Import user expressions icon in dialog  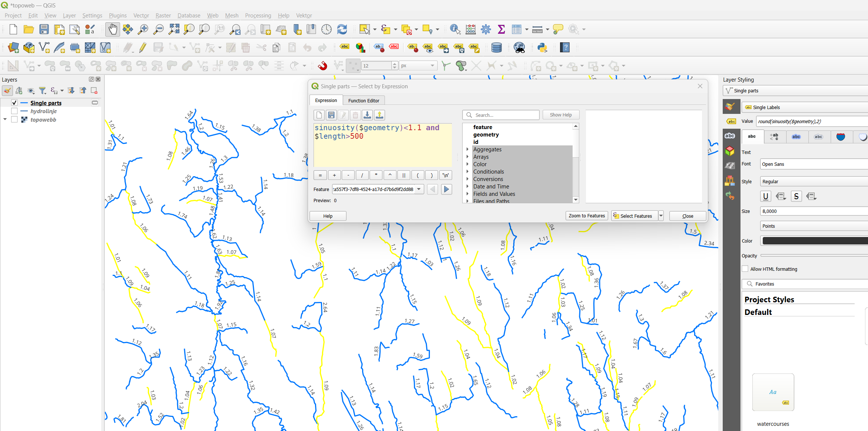[367, 115]
